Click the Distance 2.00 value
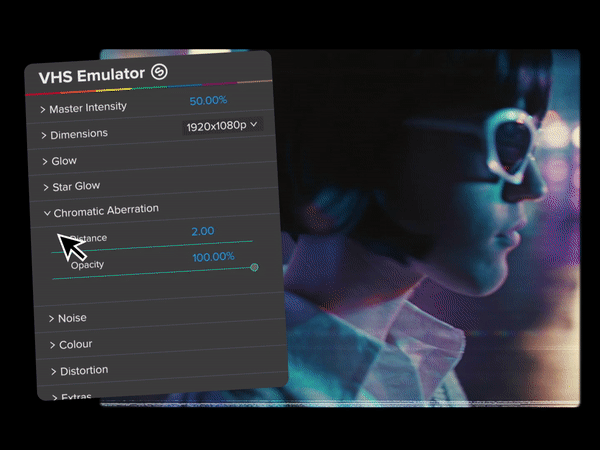 point(203,231)
